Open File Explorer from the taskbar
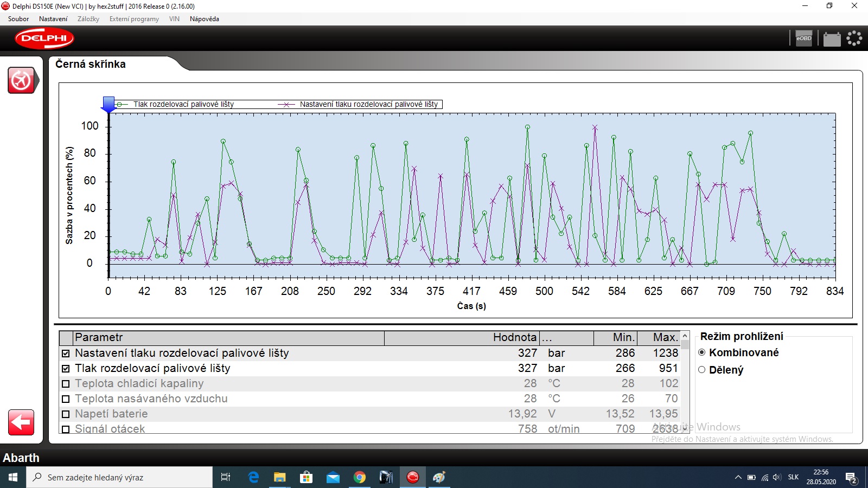The image size is (868, 488). (279, 477)
